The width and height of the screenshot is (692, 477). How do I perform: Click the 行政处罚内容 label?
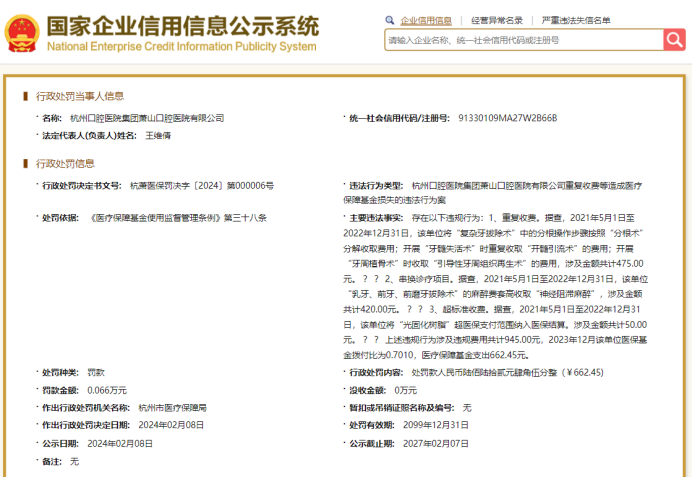click(x=376, y=372)
